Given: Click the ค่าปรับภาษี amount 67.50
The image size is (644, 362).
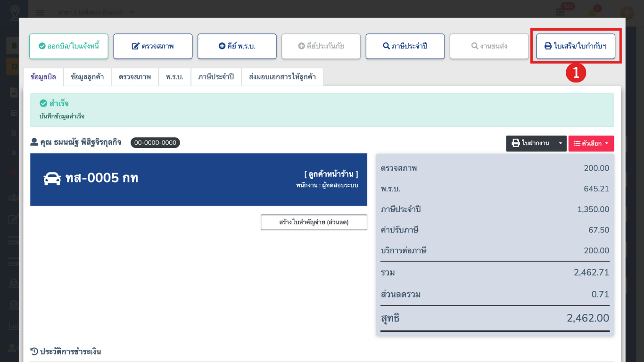Looking at the screenshot, I should pos(599,230).
